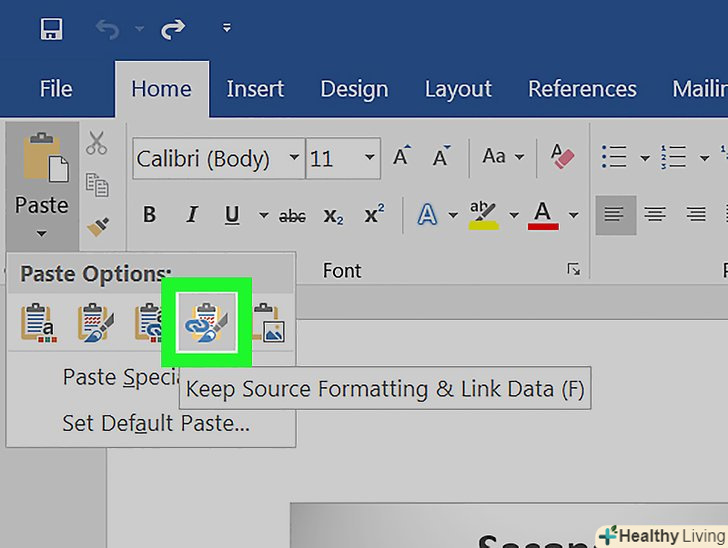Select the Picture paste option icon
This screenshot has height=548, width=728.
pyautogui.click(x=268, y=323)
